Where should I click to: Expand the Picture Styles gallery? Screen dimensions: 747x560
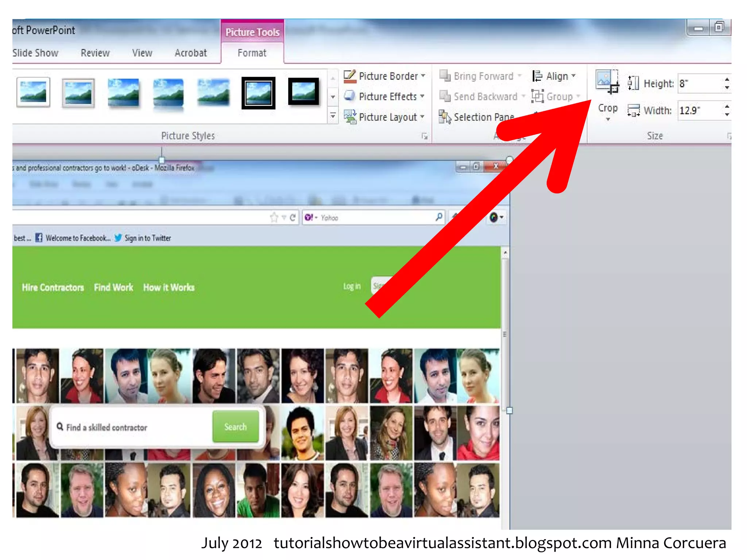(333, 116)
